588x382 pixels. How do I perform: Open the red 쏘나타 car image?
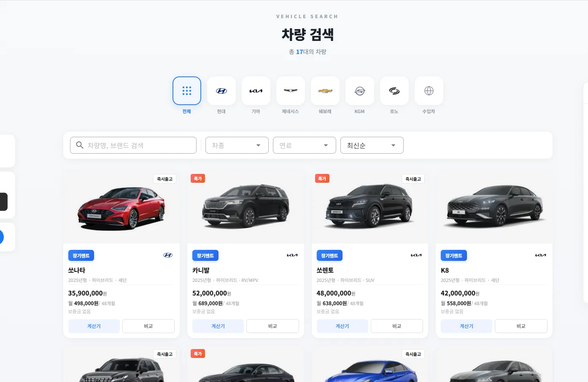(x=121, y=209)
